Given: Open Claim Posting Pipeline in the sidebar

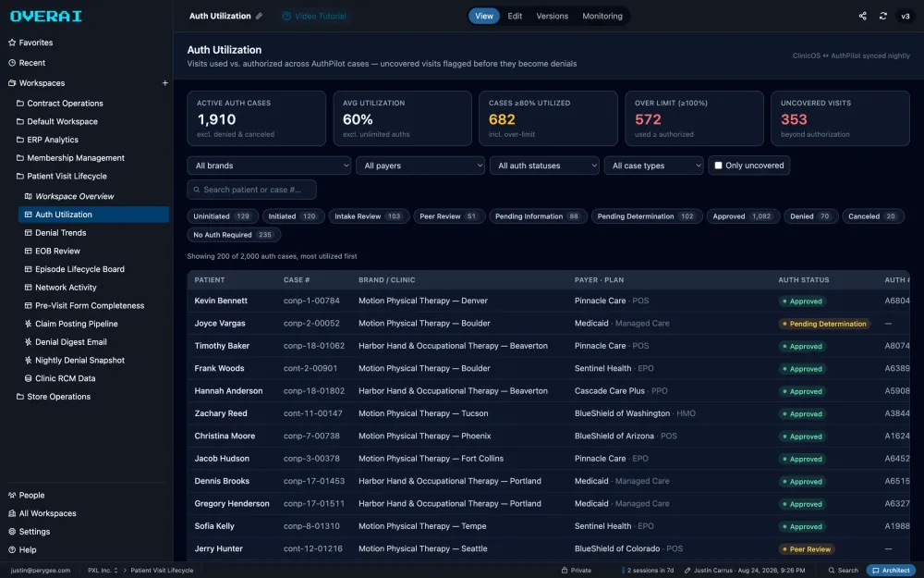Looking at the screenshot, I should 76,324.
